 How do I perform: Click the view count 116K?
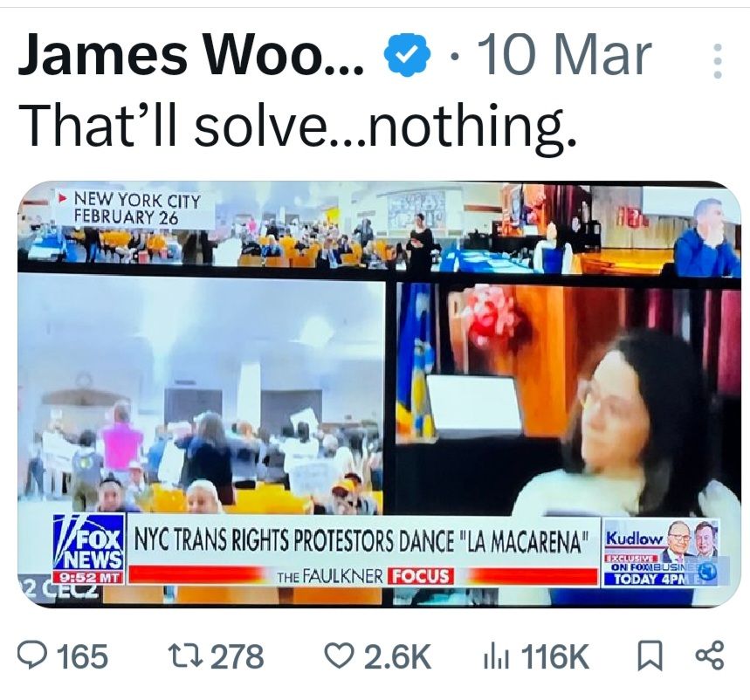coord(555,656)
